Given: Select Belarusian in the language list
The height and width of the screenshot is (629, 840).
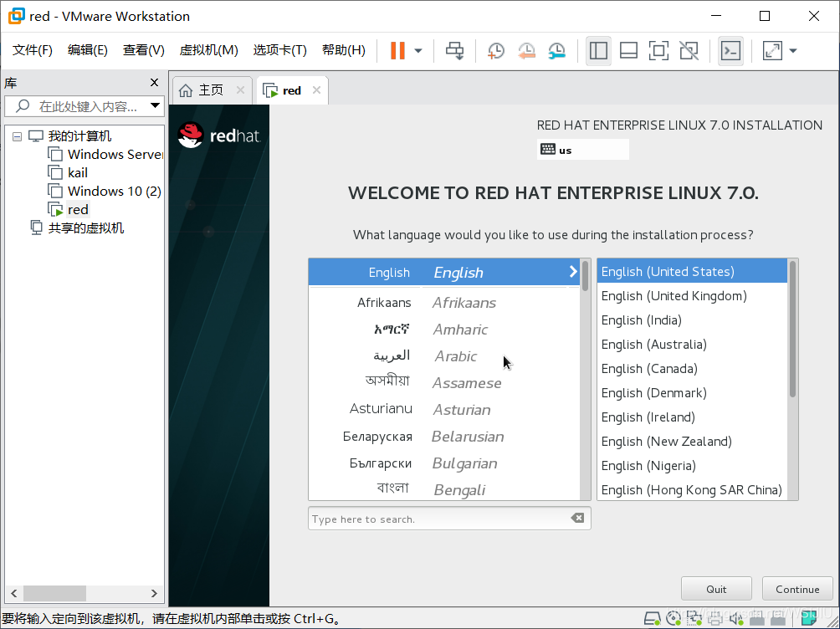Looking at the screenshot, I should click(444, 437).
